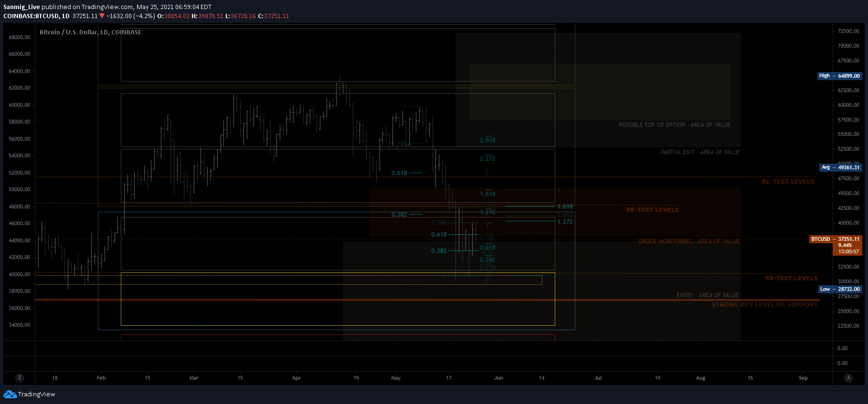
Task: Select the COINBASE:BTCUSD, 1D symbol header
Action: click(36, 16)
